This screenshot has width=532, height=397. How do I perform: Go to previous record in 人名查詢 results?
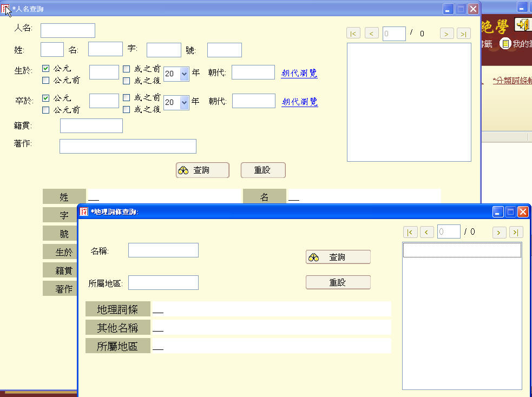point(371,34)
